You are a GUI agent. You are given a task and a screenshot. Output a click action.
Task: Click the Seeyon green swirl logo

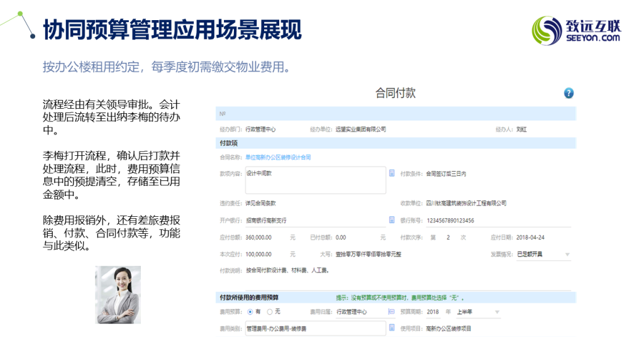[x=547, y=30]
